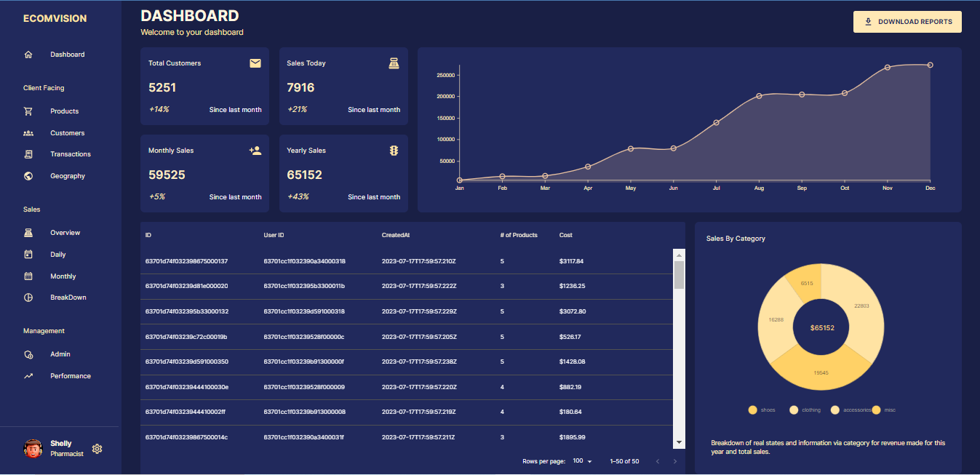
Task: Click the Customers group icon
Action: (29, 132)
